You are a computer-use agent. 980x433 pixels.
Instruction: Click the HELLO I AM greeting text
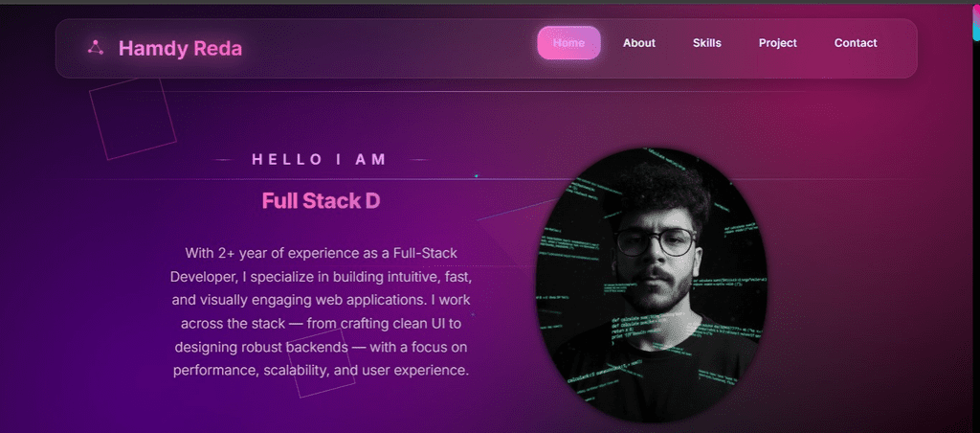(x=320, y=160)
